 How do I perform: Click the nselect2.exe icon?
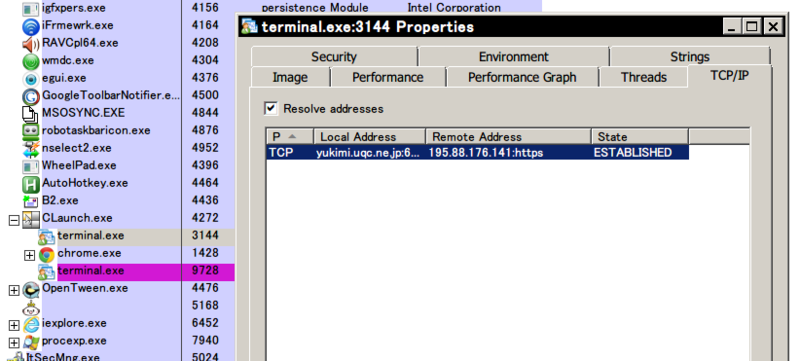(31, 149)
